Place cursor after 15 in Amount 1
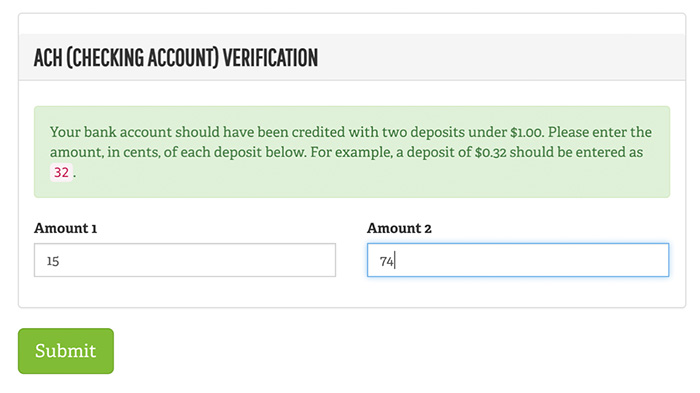This screenshot has height=393, width=700. (60, 260)
